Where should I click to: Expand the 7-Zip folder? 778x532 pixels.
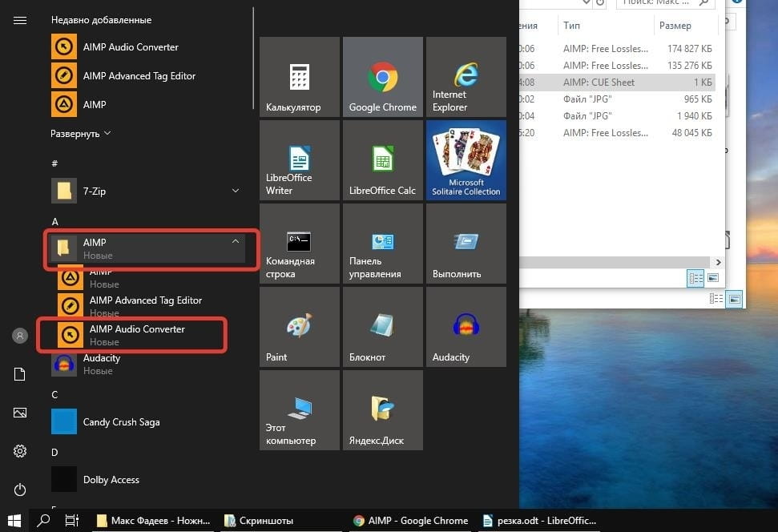pyautogui.click(x=147, y=191)
